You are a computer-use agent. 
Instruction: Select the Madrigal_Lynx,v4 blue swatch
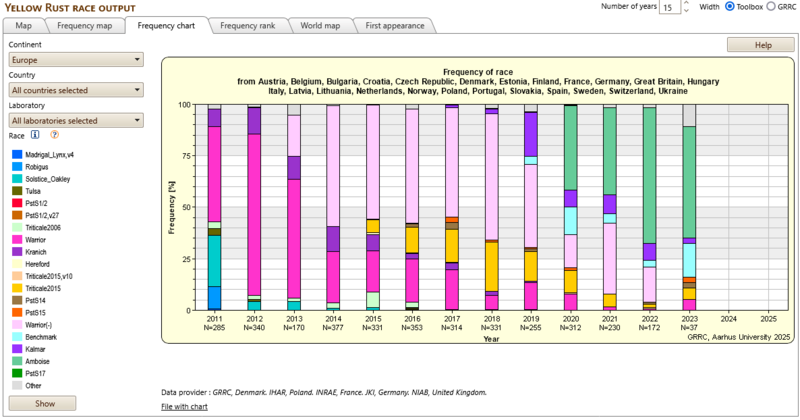(16, 153)
